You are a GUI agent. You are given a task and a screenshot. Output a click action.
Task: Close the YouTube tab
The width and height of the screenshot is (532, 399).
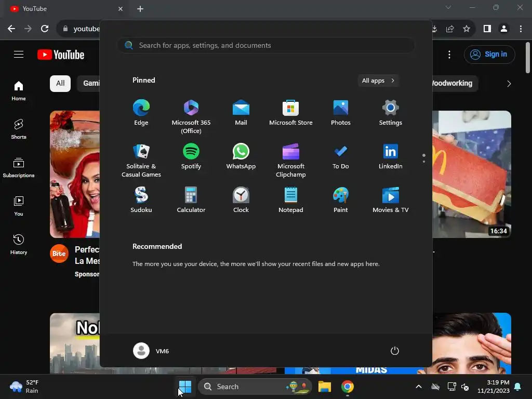(121, 9)
